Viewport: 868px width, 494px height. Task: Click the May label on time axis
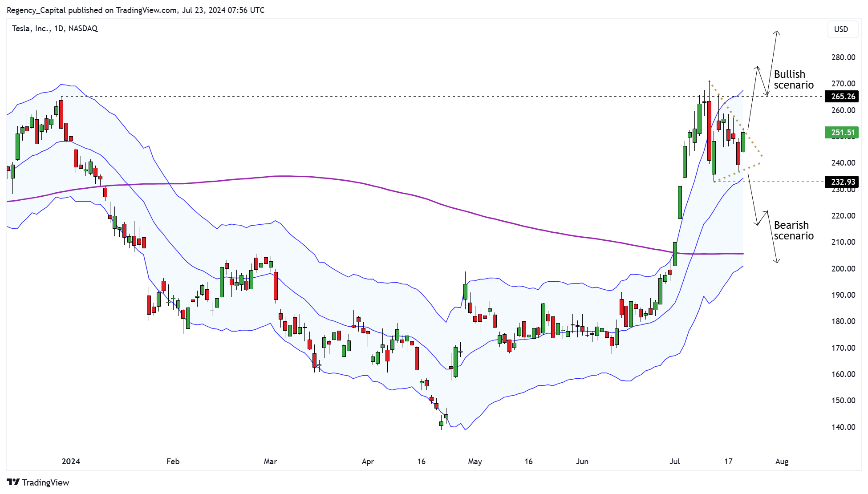(475, 462)
